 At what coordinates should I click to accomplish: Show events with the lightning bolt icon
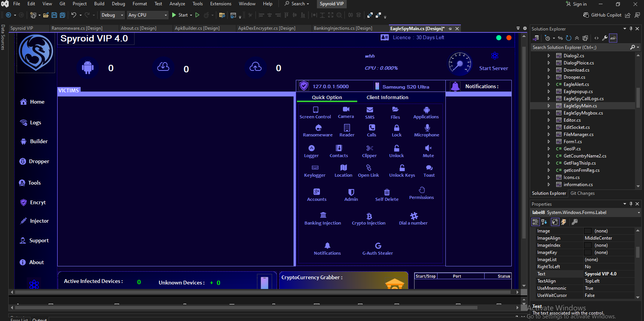pos(564,222)
